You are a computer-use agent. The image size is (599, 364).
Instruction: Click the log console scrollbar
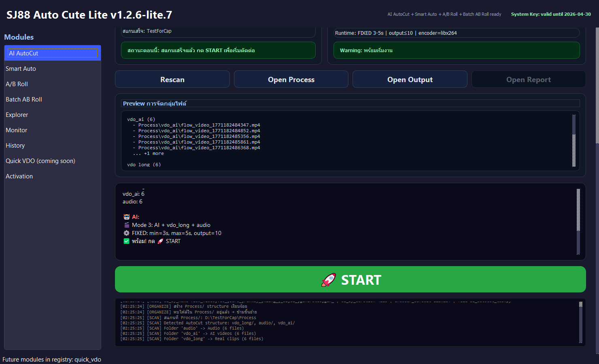580,322
